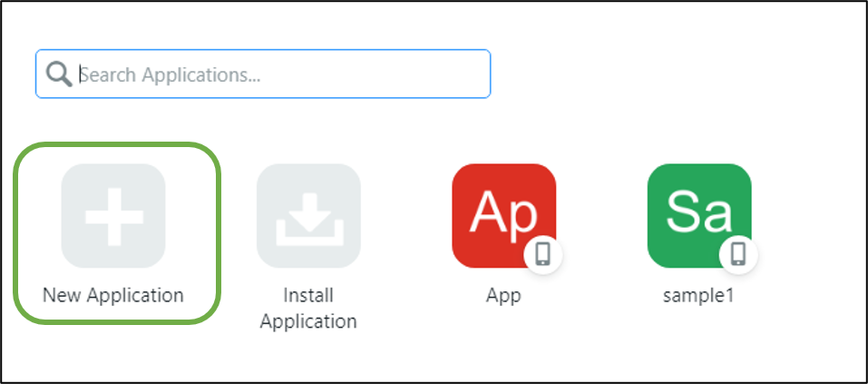Click the Search Applications placeholder text
This screenshot has height=384, width=868.
170,74
